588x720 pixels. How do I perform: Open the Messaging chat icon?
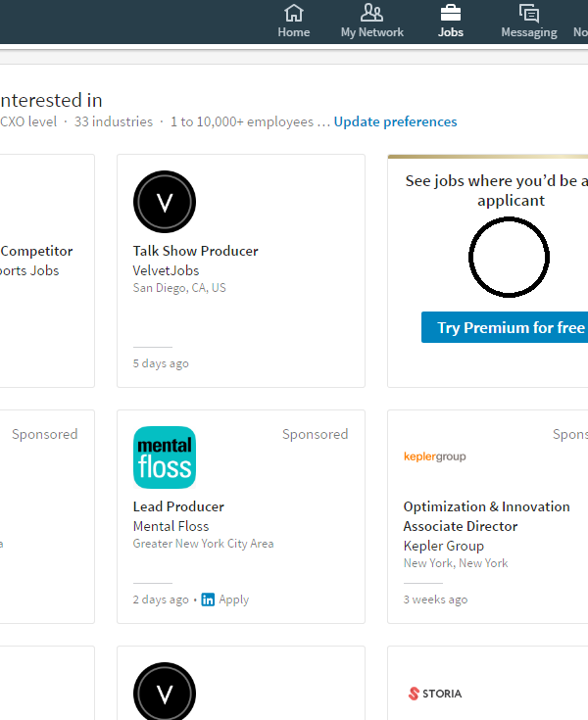[x=529, y=13]
